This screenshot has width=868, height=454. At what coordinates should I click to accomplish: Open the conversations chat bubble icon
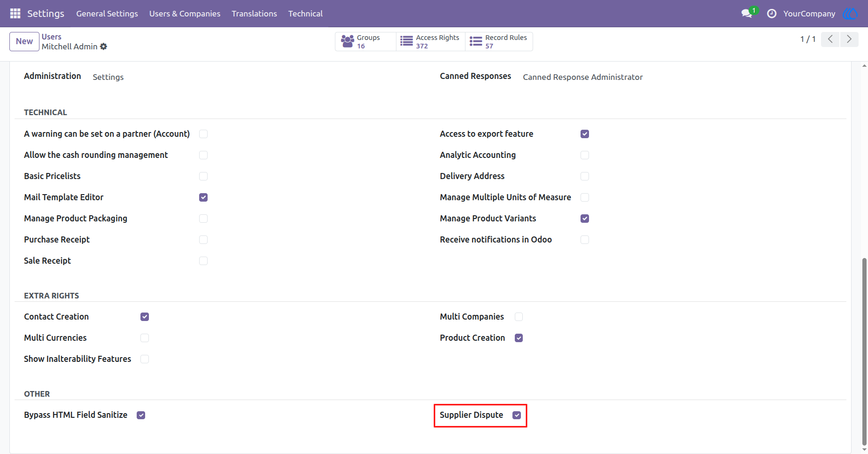pos(746,14)
